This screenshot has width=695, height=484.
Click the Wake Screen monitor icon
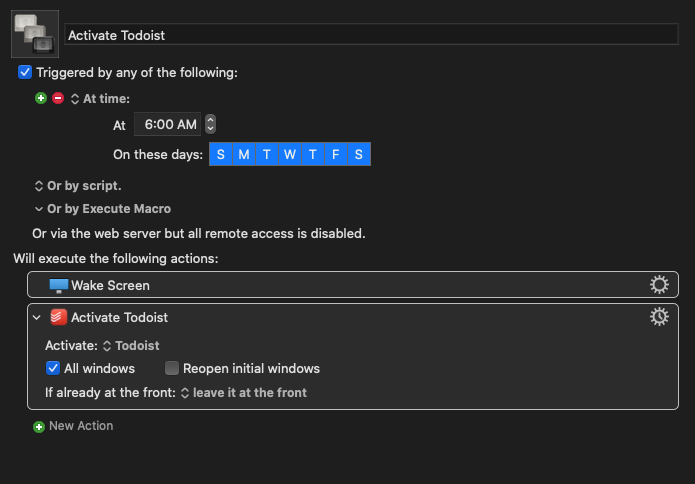click(59, 285)
